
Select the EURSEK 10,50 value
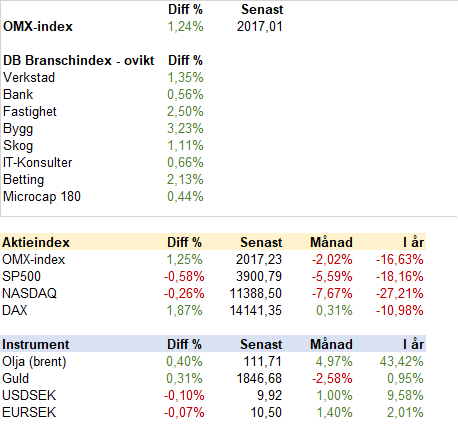coord(266,413)
